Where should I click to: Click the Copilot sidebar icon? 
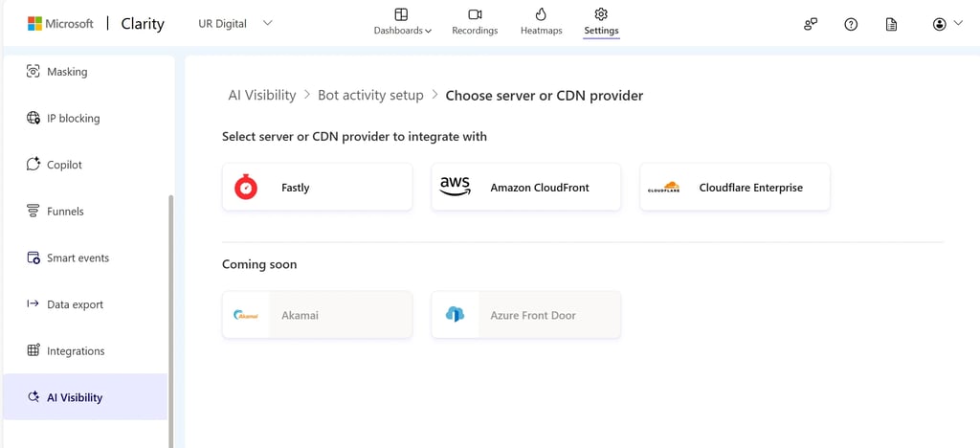(33, 165)
